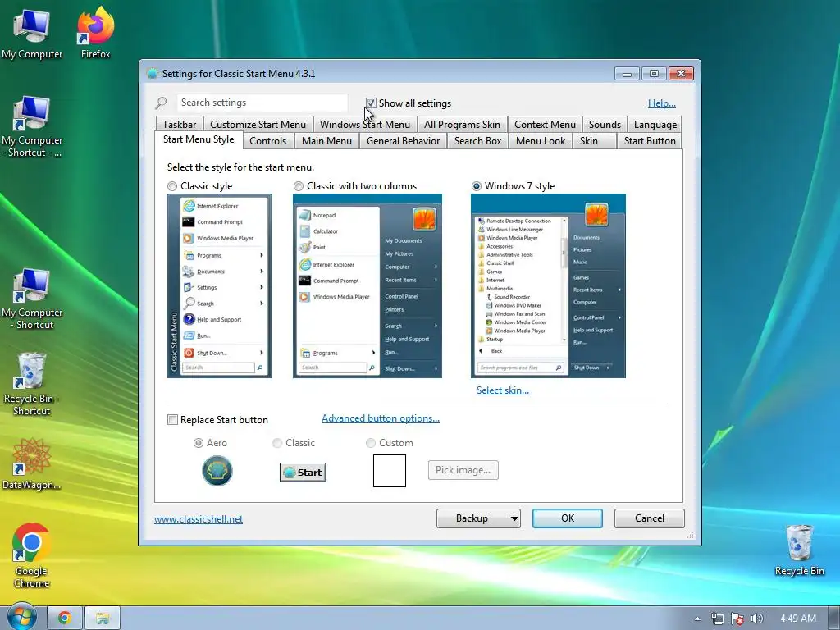Click the Show desktop strip at taskbar end
Image resolution: width=840 pixels, height=630 pixels.
click(x=834, y=619)
